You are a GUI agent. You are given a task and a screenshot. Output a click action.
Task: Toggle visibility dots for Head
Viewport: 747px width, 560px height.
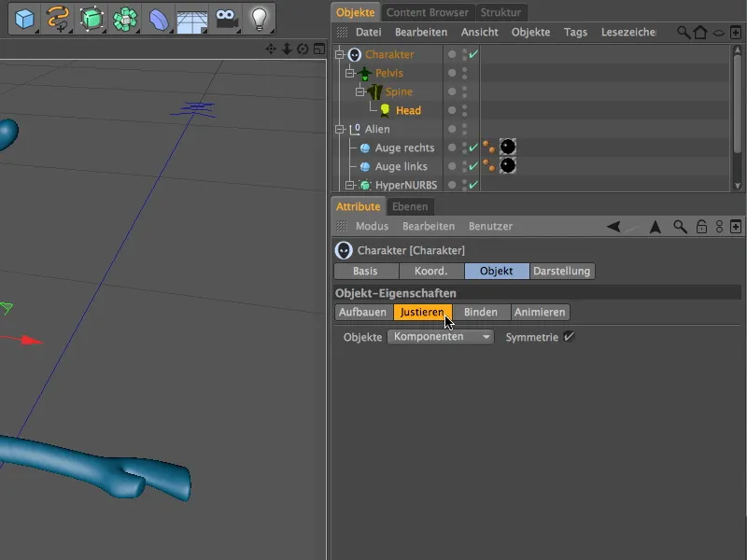click(x=464, y=110)
